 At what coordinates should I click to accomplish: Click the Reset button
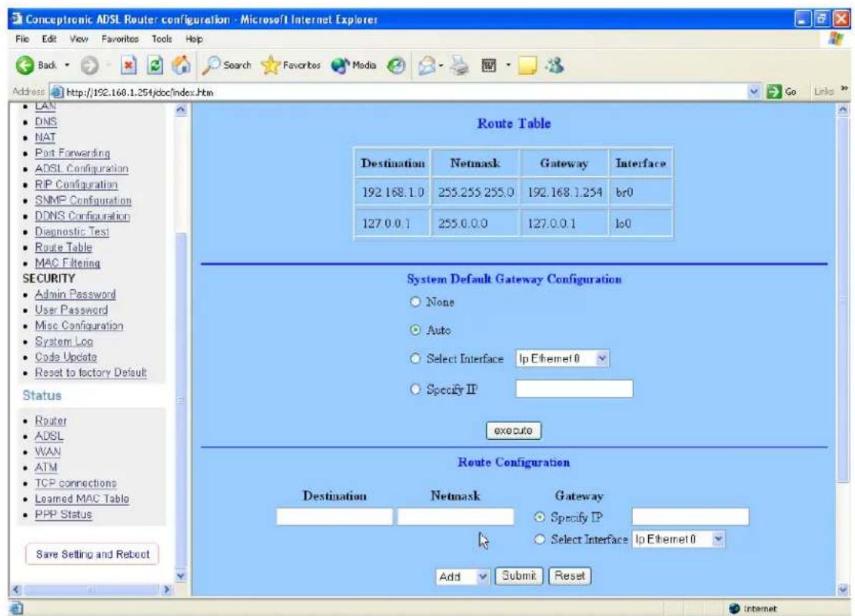(x=570, y=575)
